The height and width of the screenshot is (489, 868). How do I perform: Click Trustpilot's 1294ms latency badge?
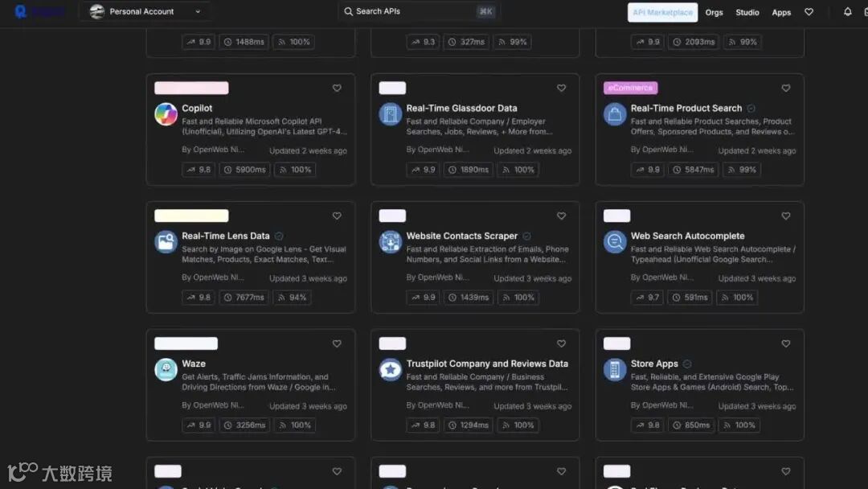pos(469,425)
